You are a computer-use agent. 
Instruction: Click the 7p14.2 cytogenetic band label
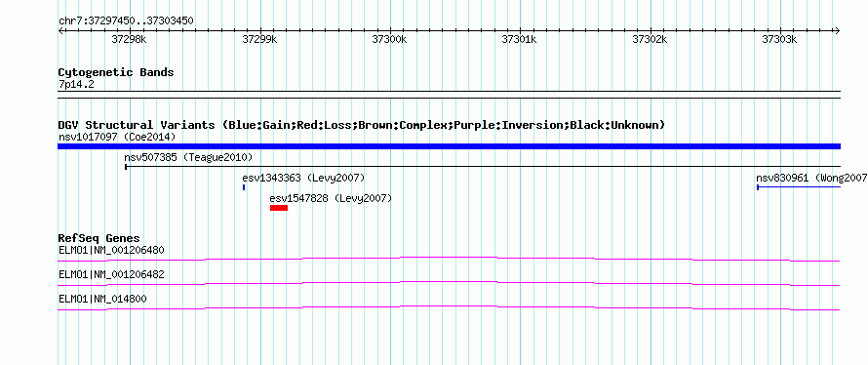tap(76, 84)
